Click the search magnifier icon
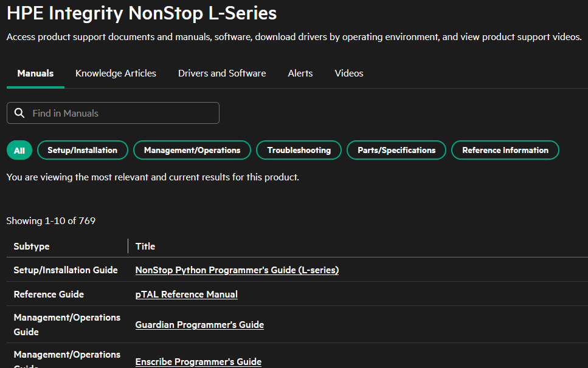 click(x=19, y=113)
